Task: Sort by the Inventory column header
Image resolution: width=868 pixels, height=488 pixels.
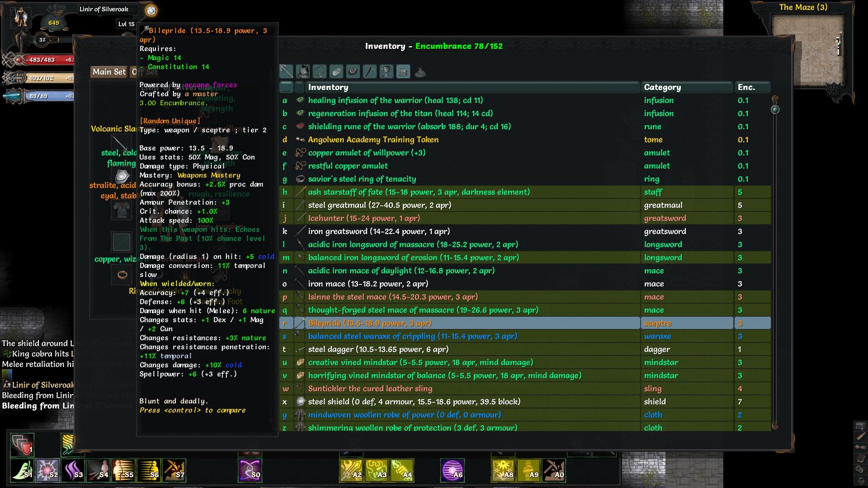Action: coord(473,87)
